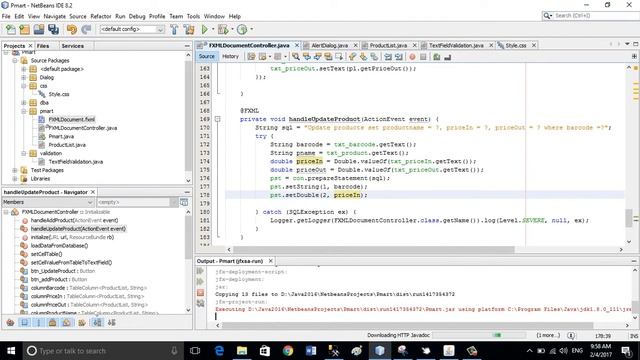The width and height of the screenshot is (640, 360).
Task: Open the Run button dropdown arrow
Action: (213, 29)
